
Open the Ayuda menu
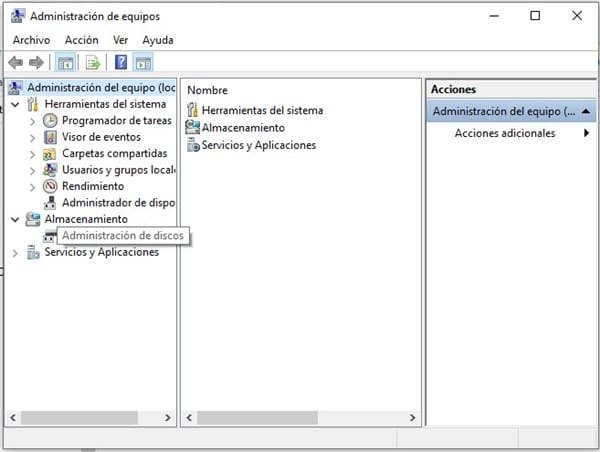tap(158, 40)
